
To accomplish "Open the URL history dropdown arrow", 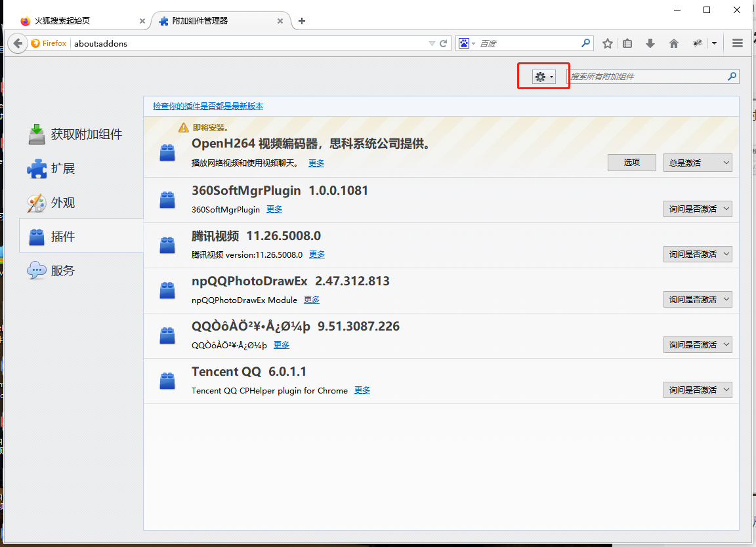I will click(x=432, y=43).
